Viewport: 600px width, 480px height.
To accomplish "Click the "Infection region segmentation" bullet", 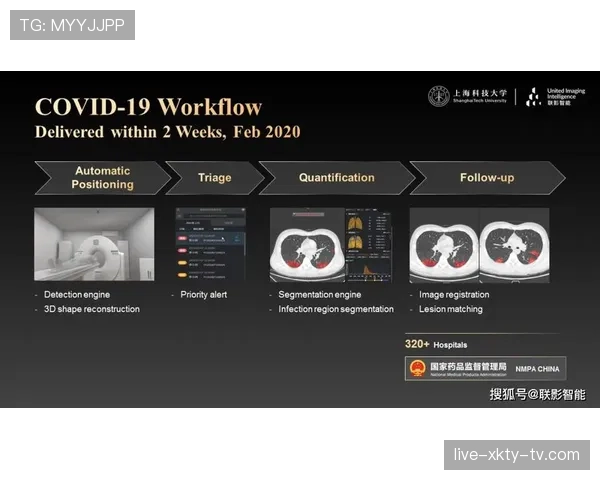I will [336, 309].
